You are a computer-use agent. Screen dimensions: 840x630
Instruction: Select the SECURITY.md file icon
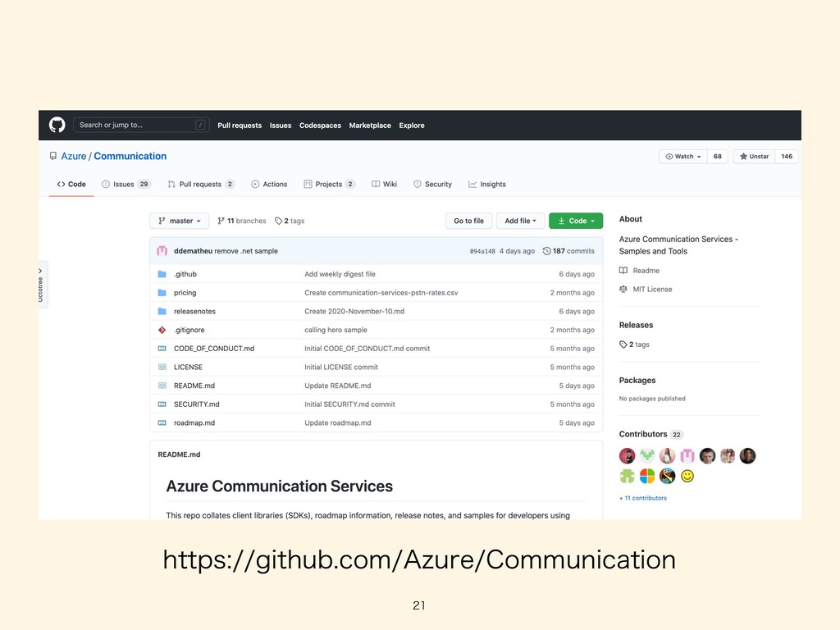[x=162, y=404]
